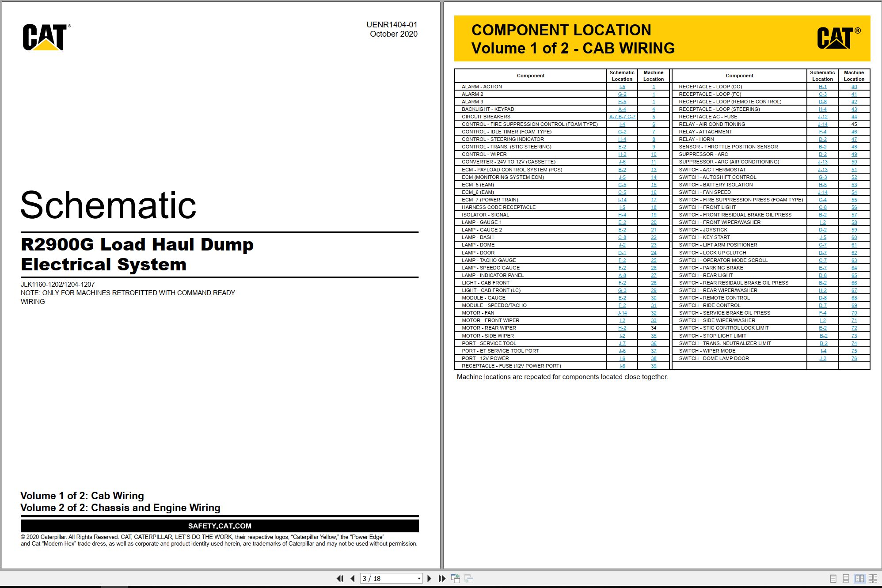Click schematic location G-2 for ALARM 2

click(622, 94)
